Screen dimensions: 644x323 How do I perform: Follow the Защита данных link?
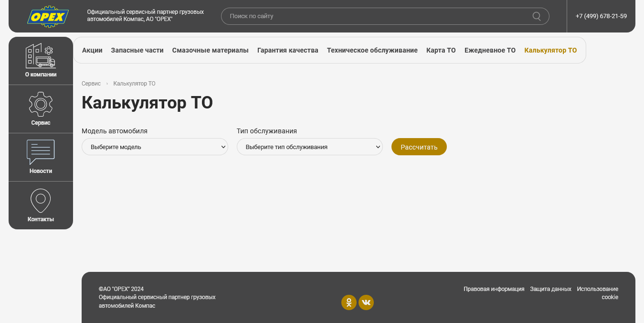[x=550, y=289]
